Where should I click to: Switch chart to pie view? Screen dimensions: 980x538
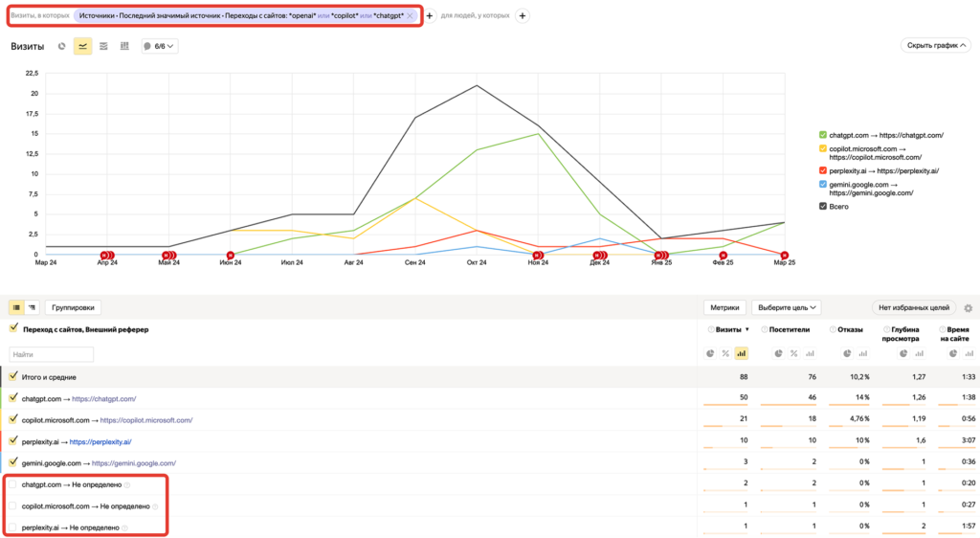click(61, 46)
